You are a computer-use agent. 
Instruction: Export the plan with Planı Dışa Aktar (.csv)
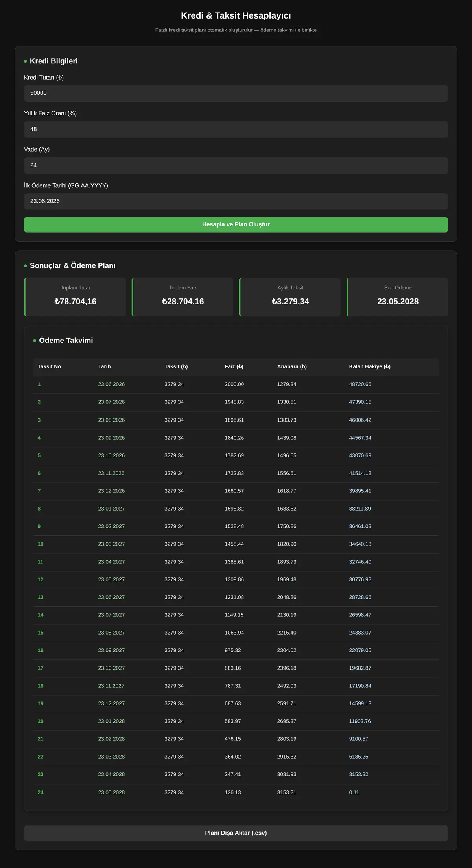point(236,833)
